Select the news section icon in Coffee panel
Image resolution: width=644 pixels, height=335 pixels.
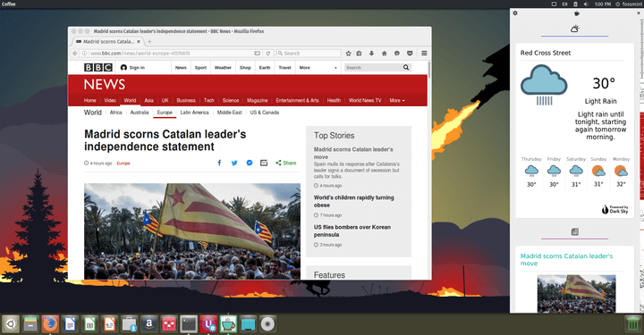(x=574, y=231)
